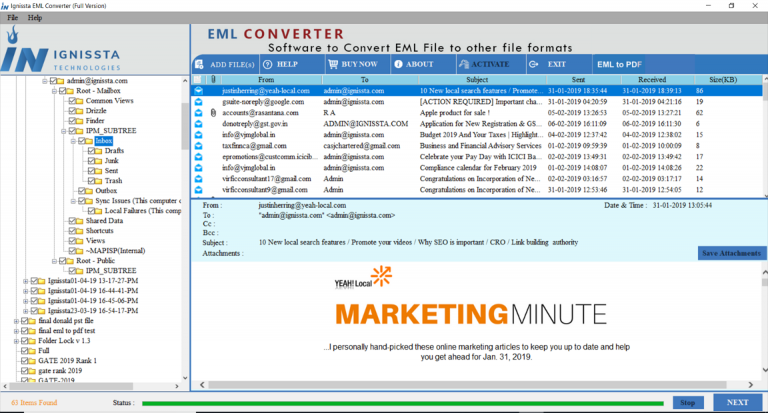Viewport: 768px width, 413px height.
Task: Click the NEXT button
Action: coord(737,402)
